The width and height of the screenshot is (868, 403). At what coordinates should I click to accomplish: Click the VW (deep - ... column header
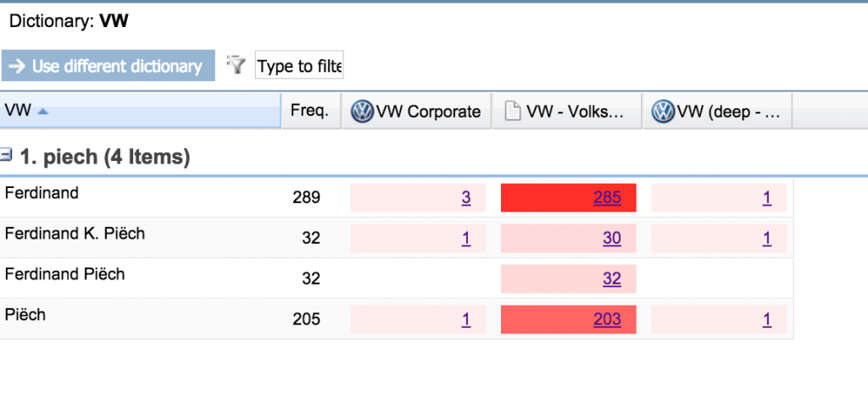(717, 111)
